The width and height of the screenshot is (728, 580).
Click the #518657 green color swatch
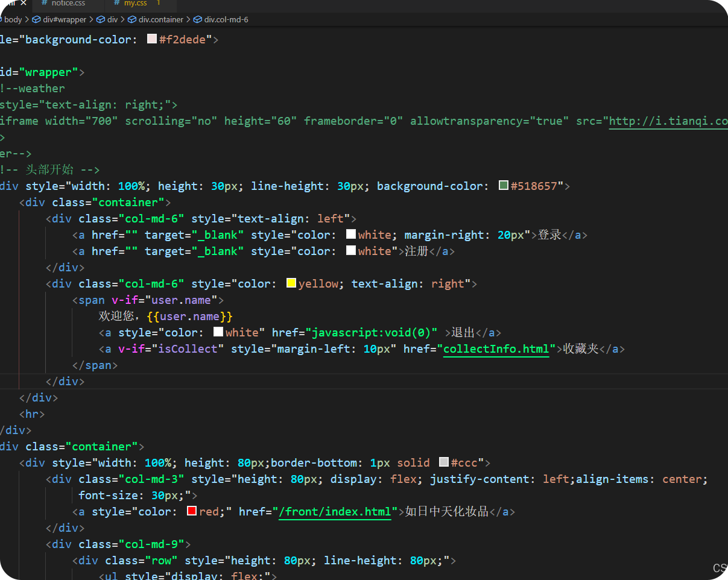(x=504, y=186)
